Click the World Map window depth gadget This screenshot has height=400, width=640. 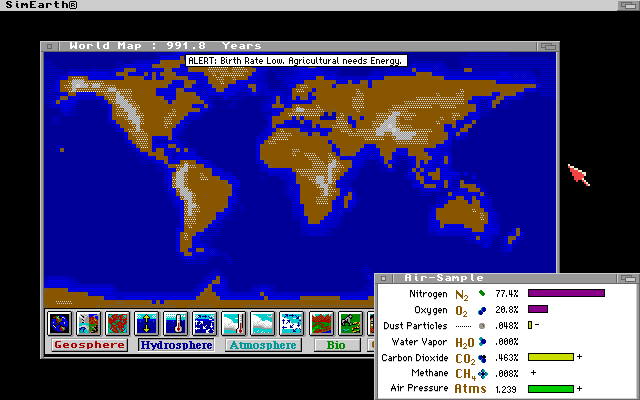[x=547, y=46]
